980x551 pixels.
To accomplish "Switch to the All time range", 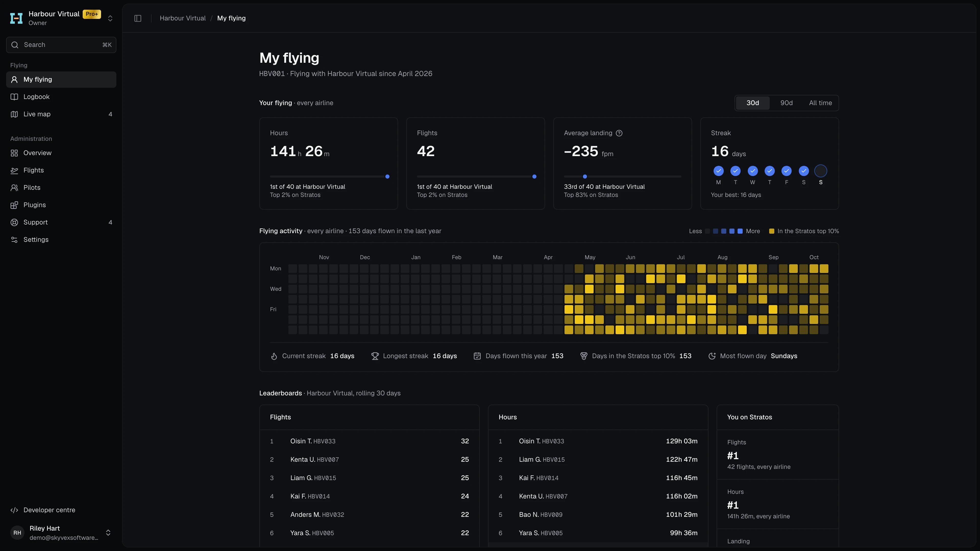I will [x=820, y=103].
